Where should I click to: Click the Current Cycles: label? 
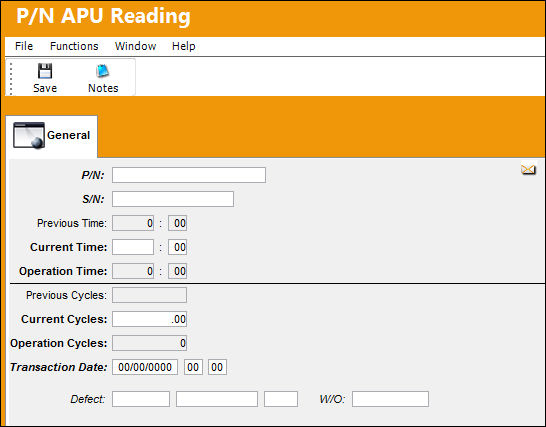coord(64,319)
